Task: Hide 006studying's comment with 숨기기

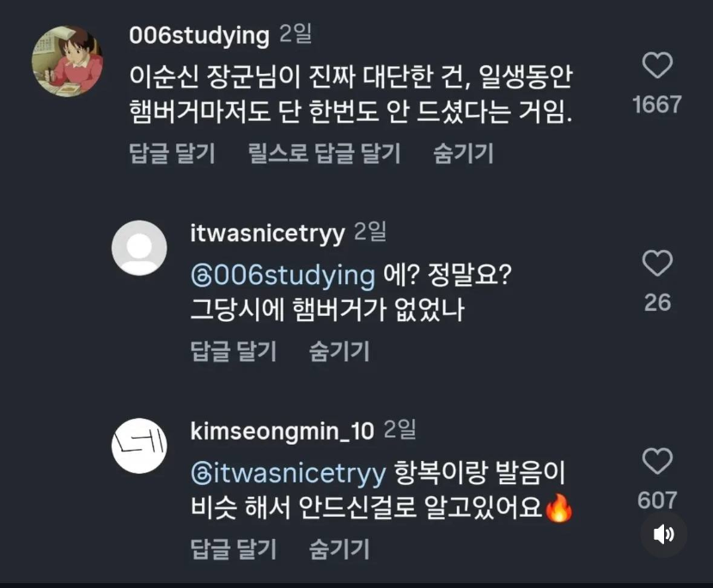Action: click(x=464, y=154)
